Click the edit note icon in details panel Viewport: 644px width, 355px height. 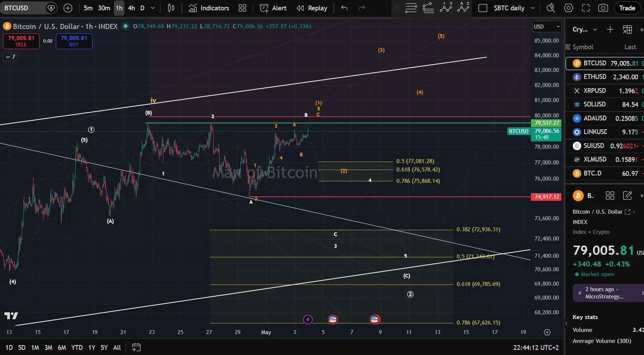tap(627, 196)
